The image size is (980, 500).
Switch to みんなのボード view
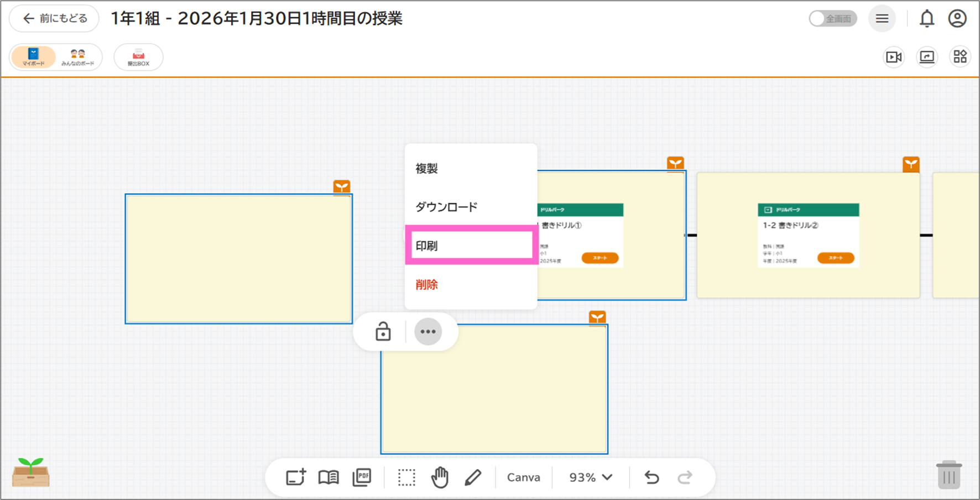77,57
